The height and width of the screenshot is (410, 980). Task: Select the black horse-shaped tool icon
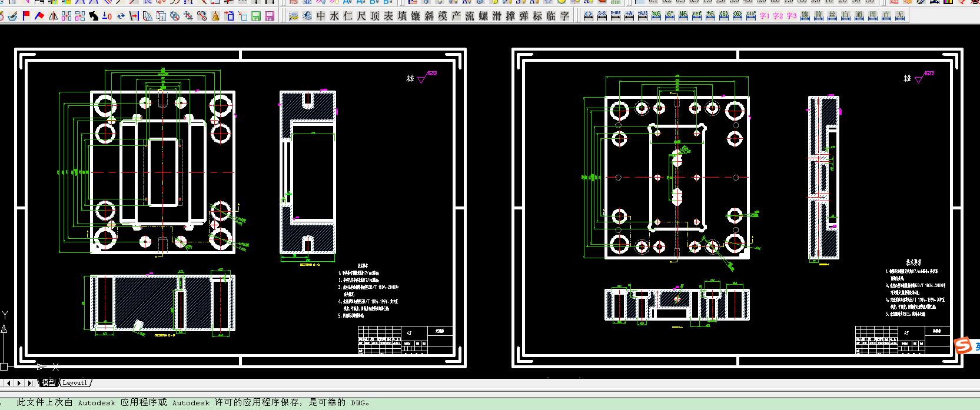click(93, 16)
